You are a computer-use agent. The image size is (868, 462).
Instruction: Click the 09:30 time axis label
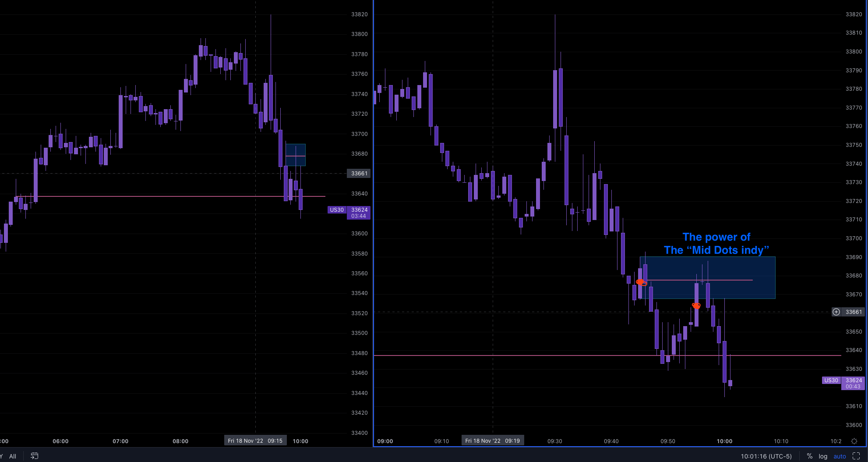tap(554, 441)
